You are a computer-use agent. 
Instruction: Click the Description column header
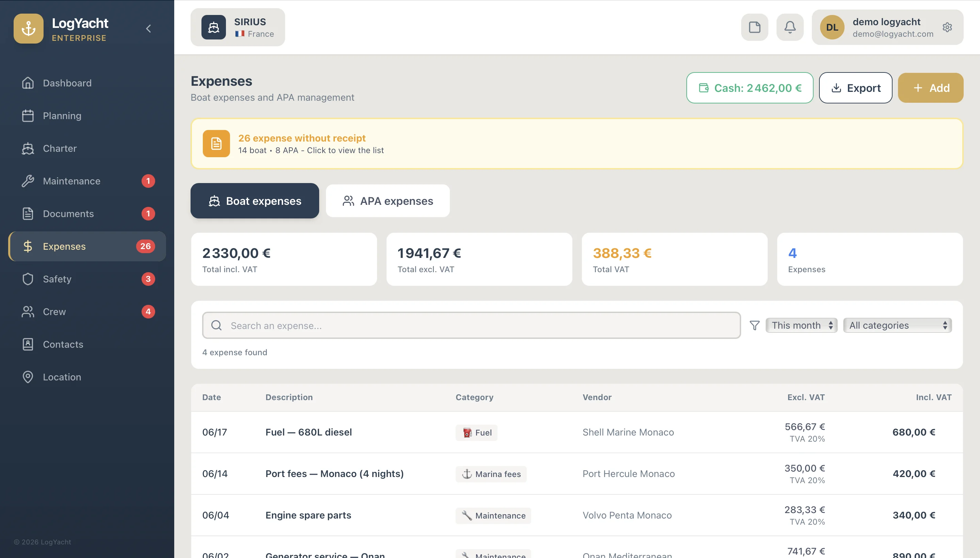click(x=289, y=397)
